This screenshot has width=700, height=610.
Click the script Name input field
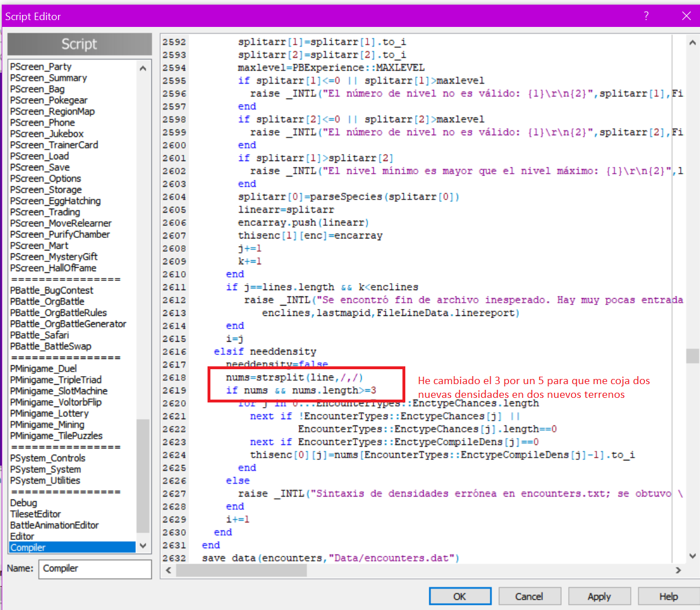pyautogui.click(x=95, y=568)
